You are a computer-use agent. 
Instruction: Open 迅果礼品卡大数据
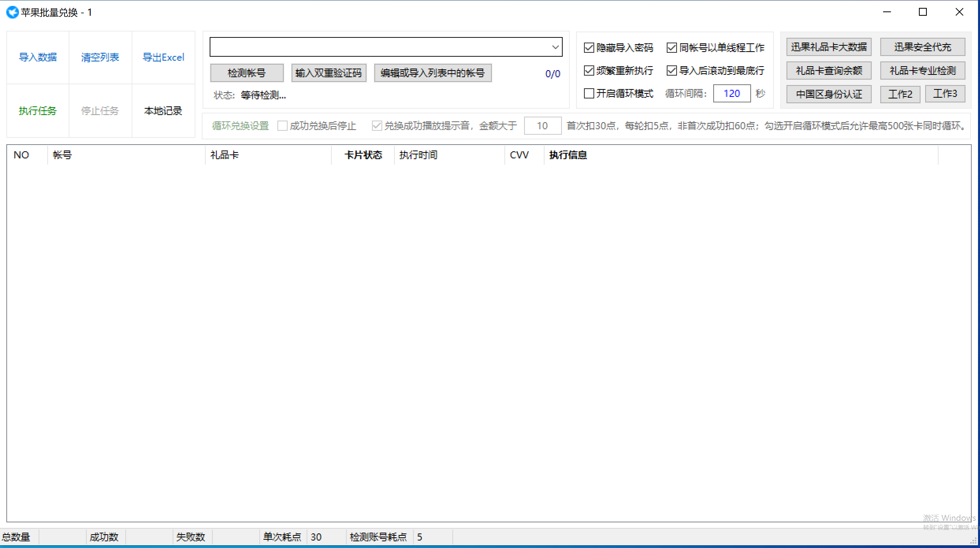coord(829,47)
